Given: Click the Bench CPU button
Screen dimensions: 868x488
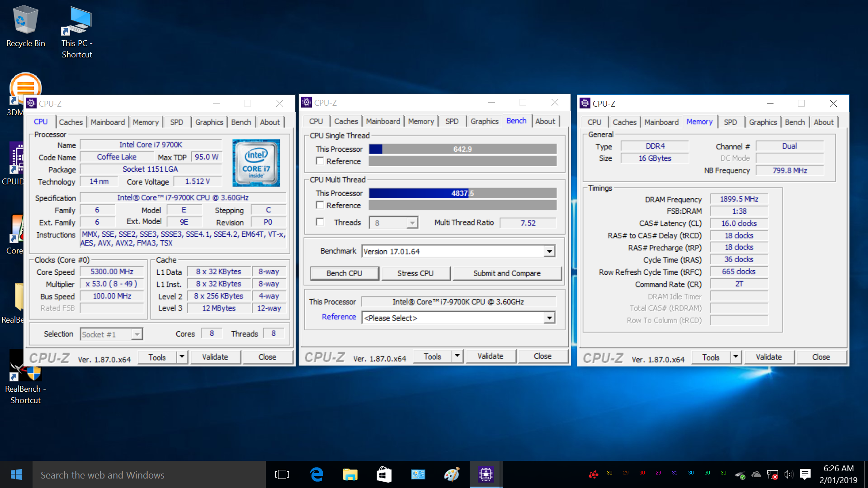Looking at the screenshot, I should [344, 273].
